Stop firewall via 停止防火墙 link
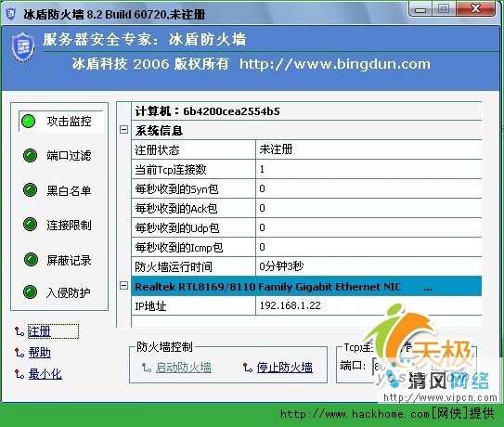This screenshot has height=427, width=504. (x=284, y=368)
